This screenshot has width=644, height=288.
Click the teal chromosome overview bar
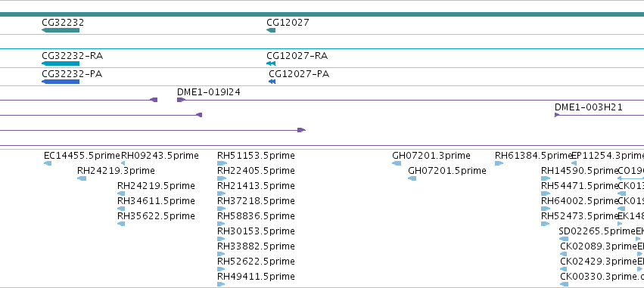tap(322, 14)
